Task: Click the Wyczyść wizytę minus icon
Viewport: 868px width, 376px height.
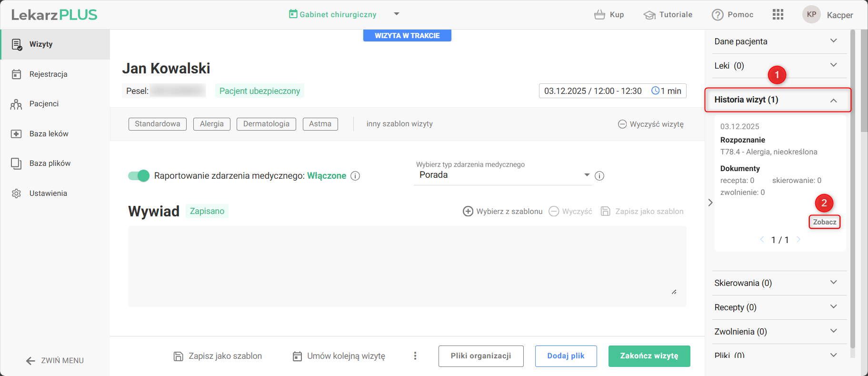Action: tap(622, 124)
